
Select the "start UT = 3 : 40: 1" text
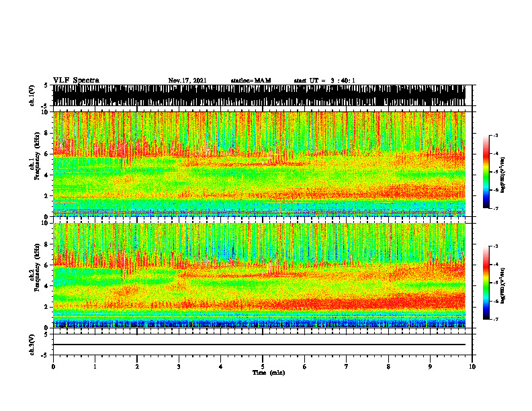[324, 81]
